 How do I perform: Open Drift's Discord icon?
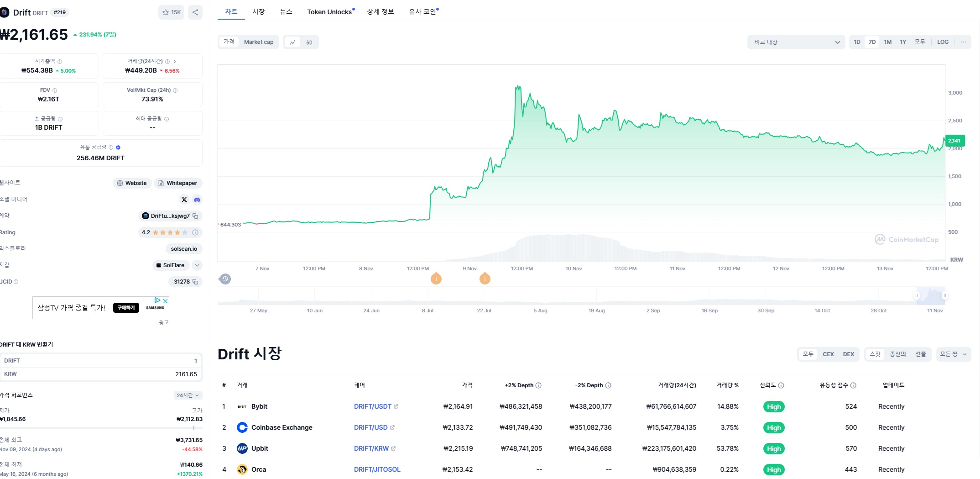(197, 200)
